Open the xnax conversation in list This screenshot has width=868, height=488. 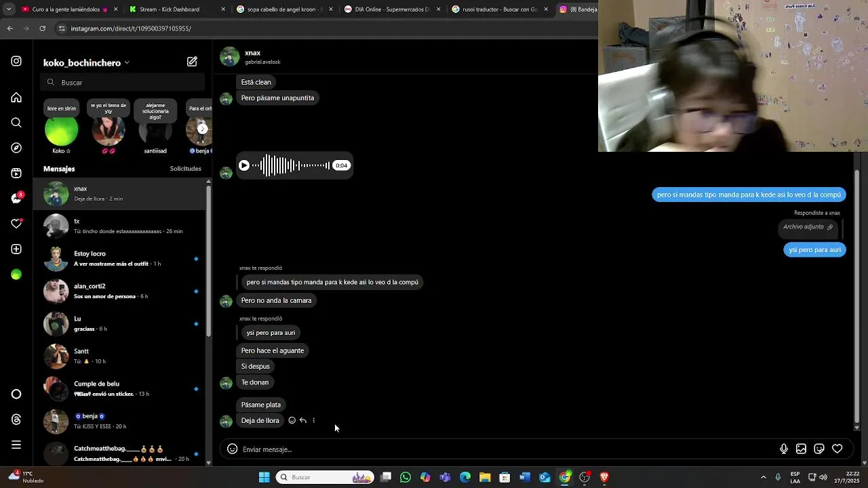(x=119, y=194)
